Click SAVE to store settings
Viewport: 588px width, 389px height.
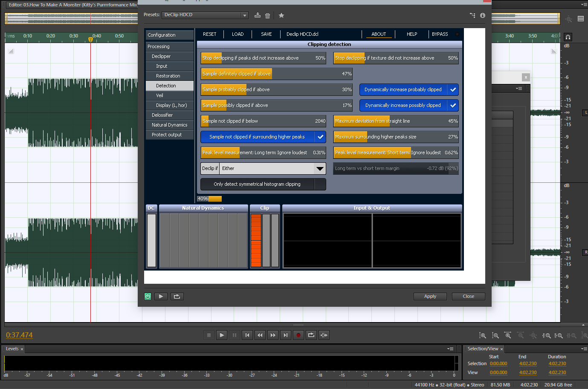click(x=266, y=34)
